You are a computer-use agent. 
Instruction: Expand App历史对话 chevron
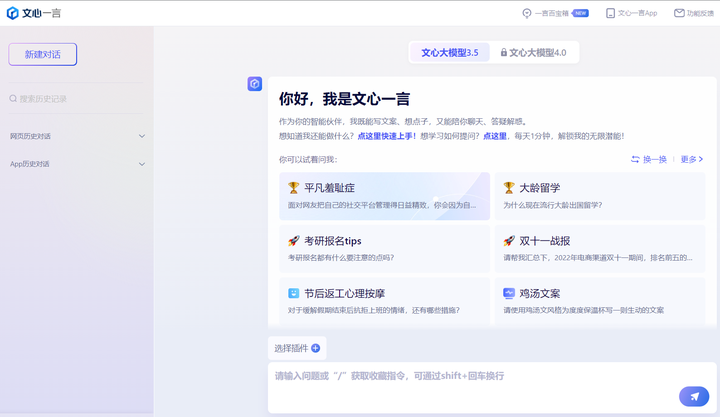(142, 164)
